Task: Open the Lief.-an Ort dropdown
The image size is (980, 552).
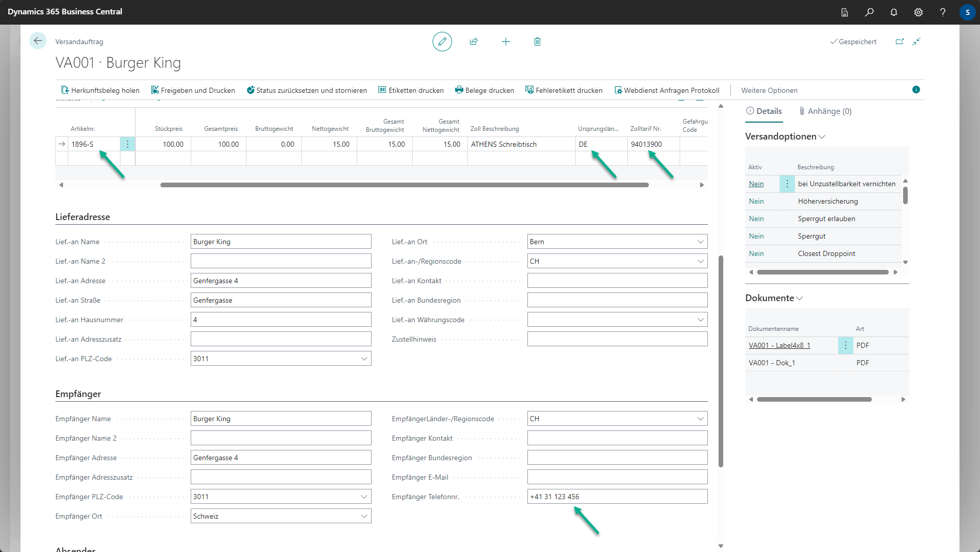Action: (700, 242)
